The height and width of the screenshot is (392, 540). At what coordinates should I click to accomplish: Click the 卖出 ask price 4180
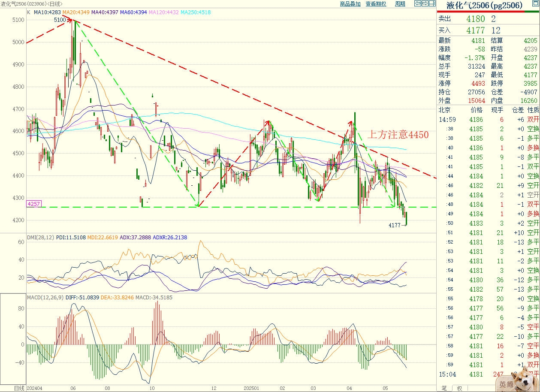pos(476,18)
